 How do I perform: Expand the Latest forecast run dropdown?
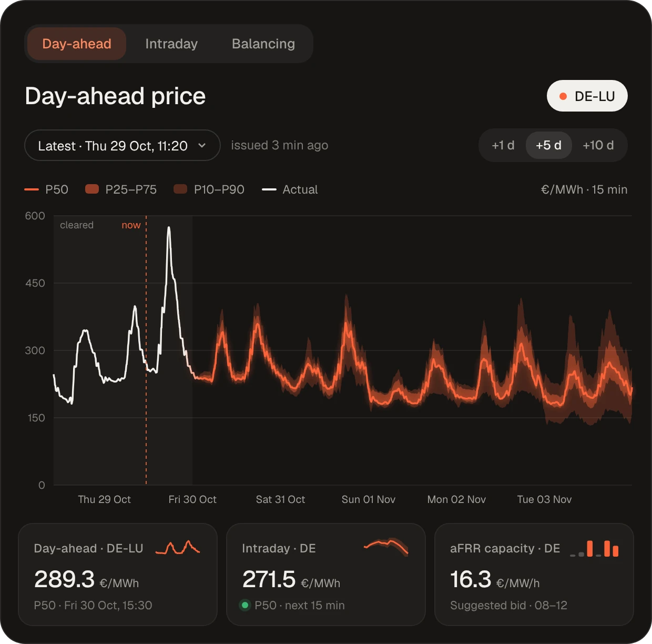122,145
